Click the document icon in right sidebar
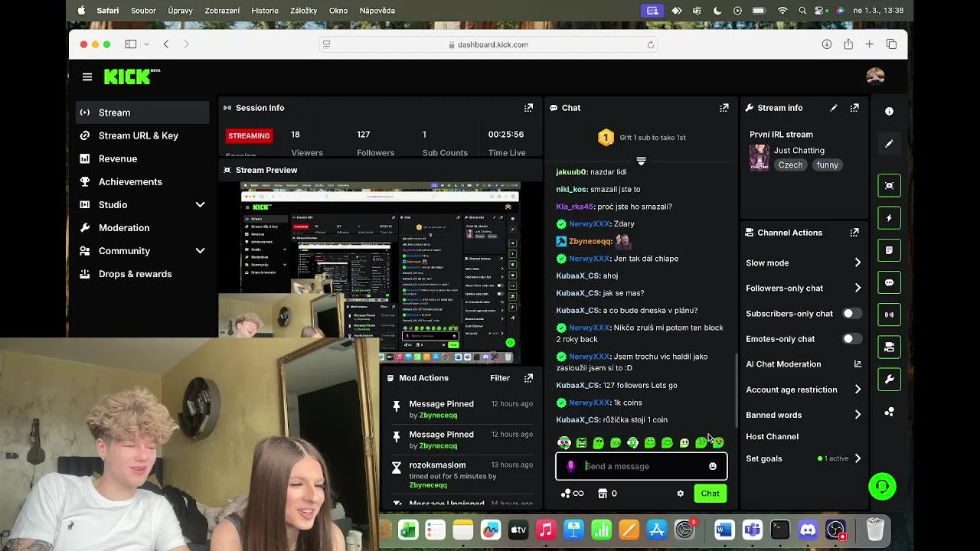The height and width of the screenshot is (551, 980). click(x=889, y=250)
